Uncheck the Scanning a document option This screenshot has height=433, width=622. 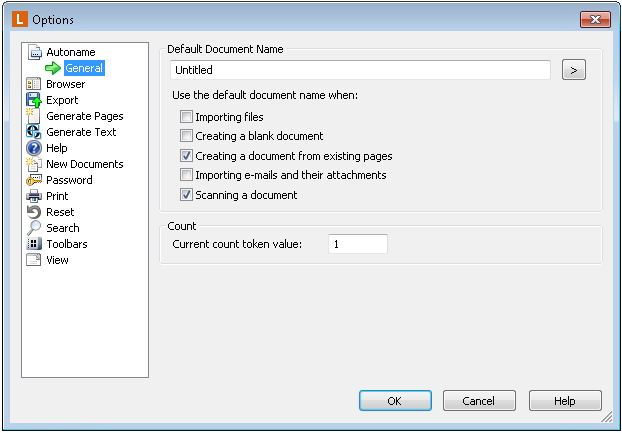[x=186, y=195]
